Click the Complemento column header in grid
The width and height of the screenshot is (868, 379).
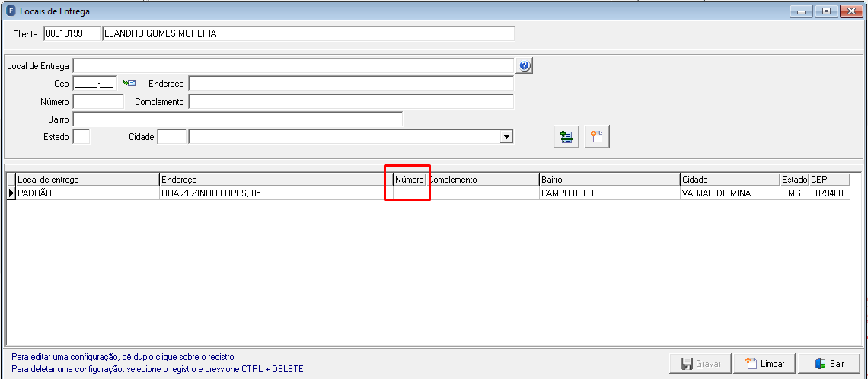click(x=483, y=180)
